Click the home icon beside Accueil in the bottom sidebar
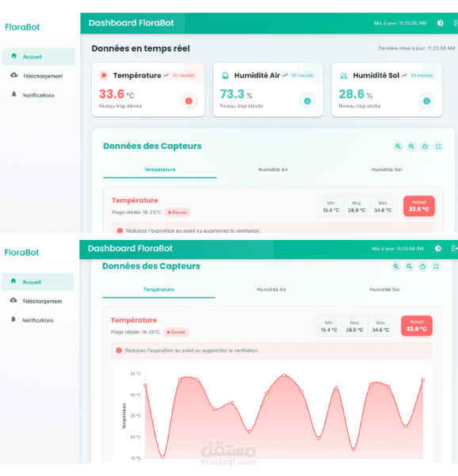458x476 pixels. tap(13, 281)
